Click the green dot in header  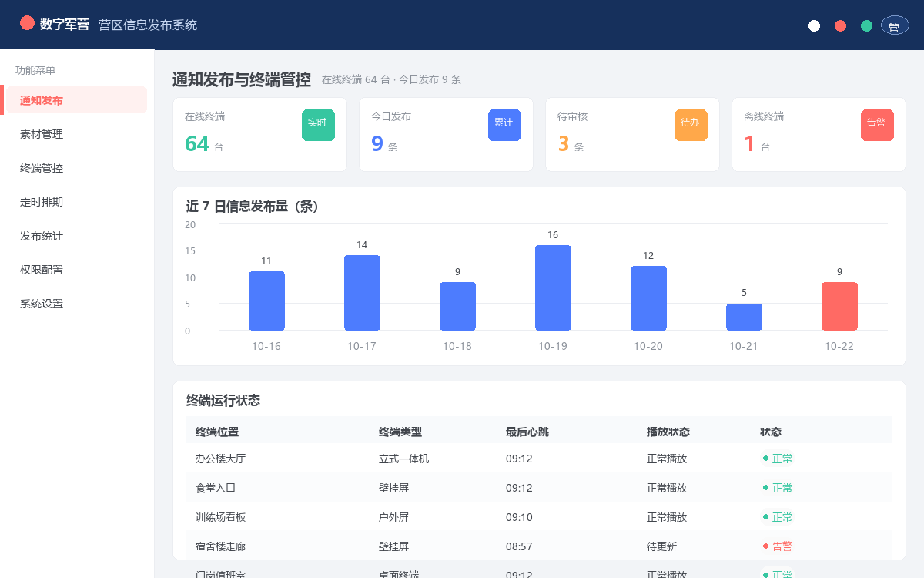866,26
